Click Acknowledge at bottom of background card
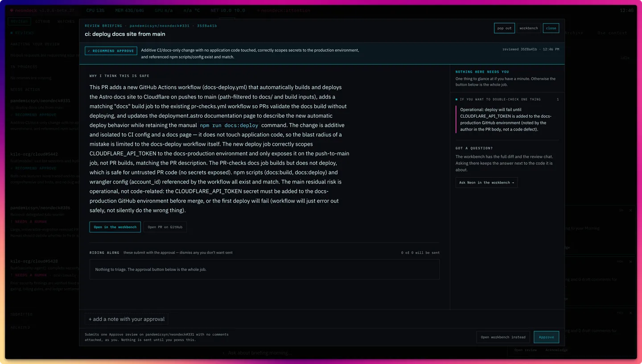 click(556, 350)
